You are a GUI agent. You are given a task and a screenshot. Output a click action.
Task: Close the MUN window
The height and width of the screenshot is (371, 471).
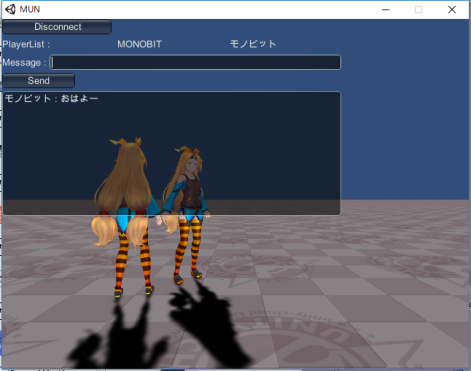click(452, 9)
